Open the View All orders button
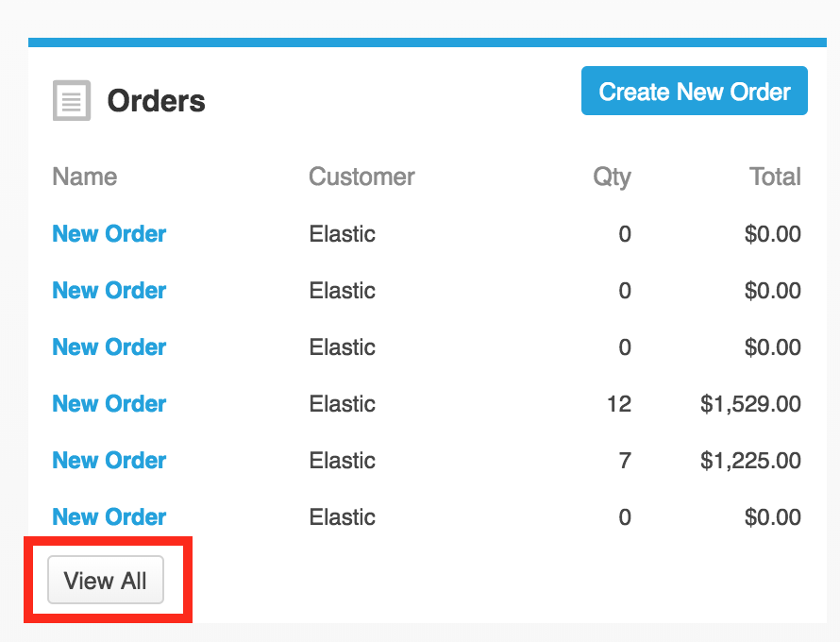The image size is (840, 642). tap(106, 580)
